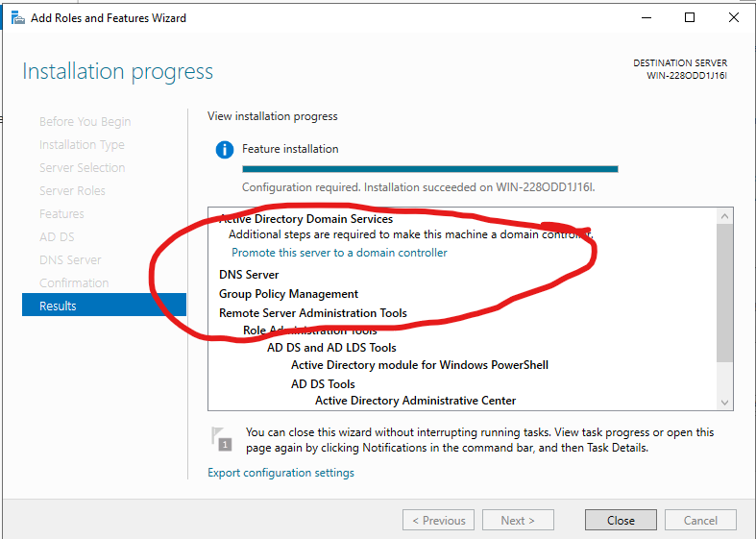The height and width of the screenshot is (539, 756).
Task: Click AD DS and AD LDS Tools entry
Action: click(331, 348)
